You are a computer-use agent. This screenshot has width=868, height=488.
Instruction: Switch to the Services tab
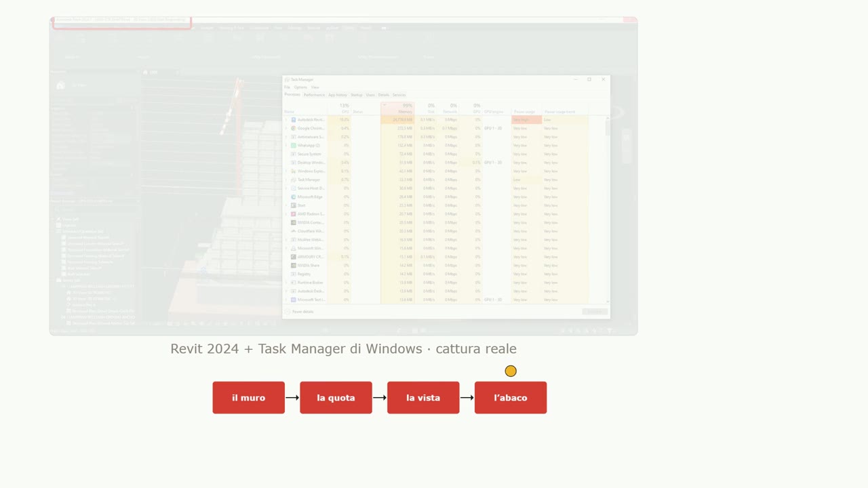click(x=399, y=95)
